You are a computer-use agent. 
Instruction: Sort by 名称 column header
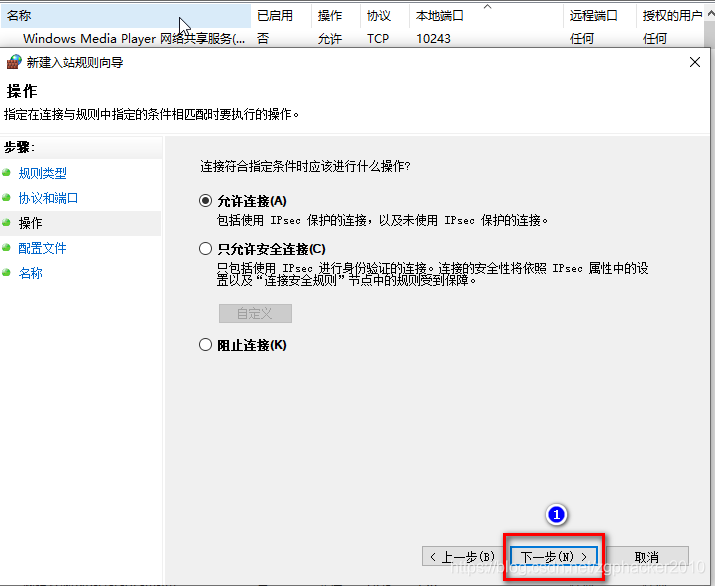125,16
